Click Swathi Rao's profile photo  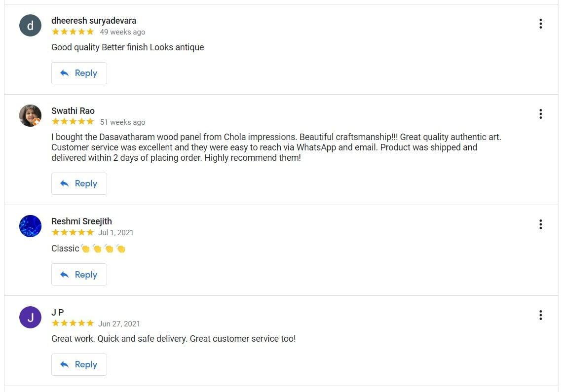coord(30,116)
